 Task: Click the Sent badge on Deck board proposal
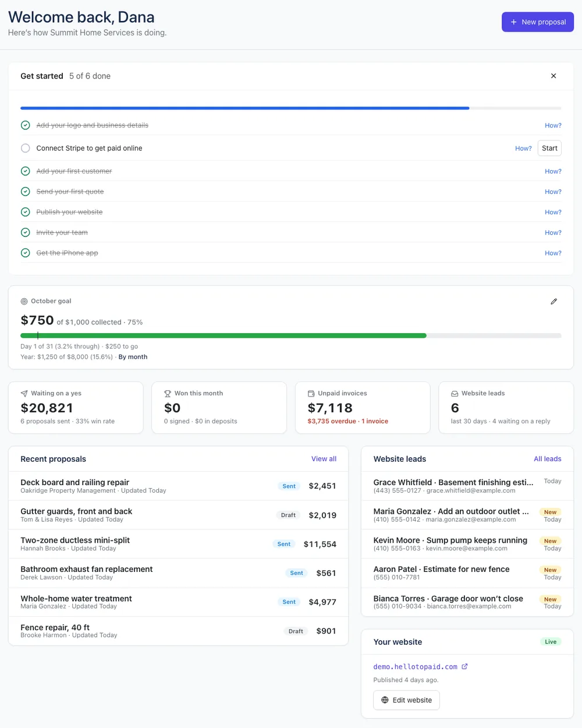point(289,486)
